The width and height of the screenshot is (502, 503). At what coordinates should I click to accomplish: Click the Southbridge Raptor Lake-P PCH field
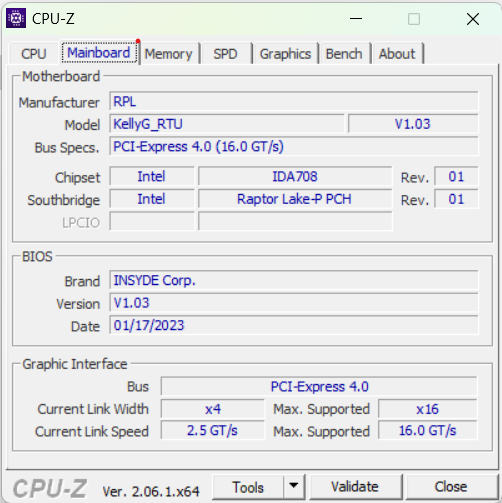click(295, 199)
